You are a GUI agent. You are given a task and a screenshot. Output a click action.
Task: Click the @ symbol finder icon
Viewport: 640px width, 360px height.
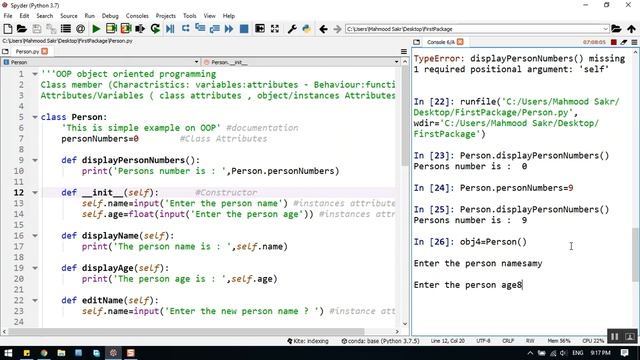(80, 29)
